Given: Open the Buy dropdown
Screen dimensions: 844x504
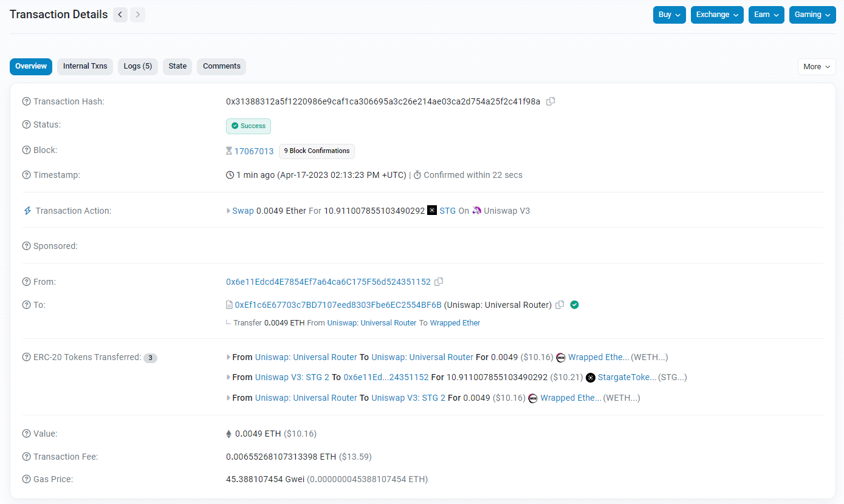Looking at the screenshot, I should tap(669, 15).
